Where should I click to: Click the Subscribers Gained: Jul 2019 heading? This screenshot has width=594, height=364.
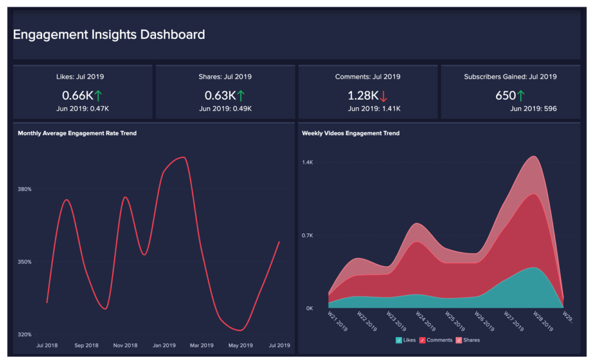point(510,77)
